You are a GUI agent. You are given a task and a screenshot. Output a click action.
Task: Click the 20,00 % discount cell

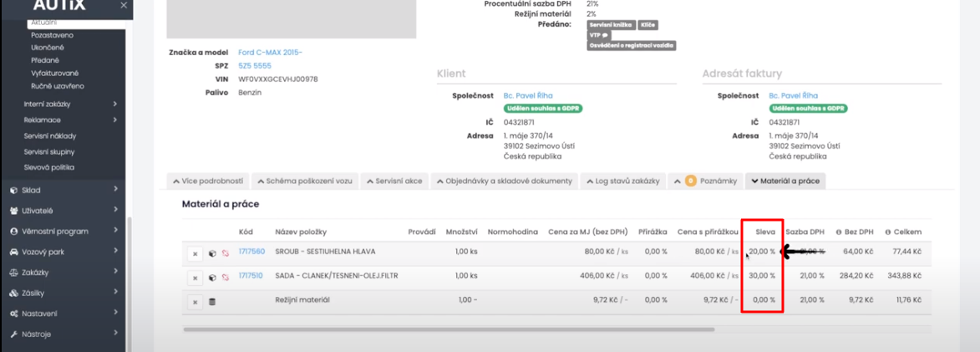tap(763, 252)
